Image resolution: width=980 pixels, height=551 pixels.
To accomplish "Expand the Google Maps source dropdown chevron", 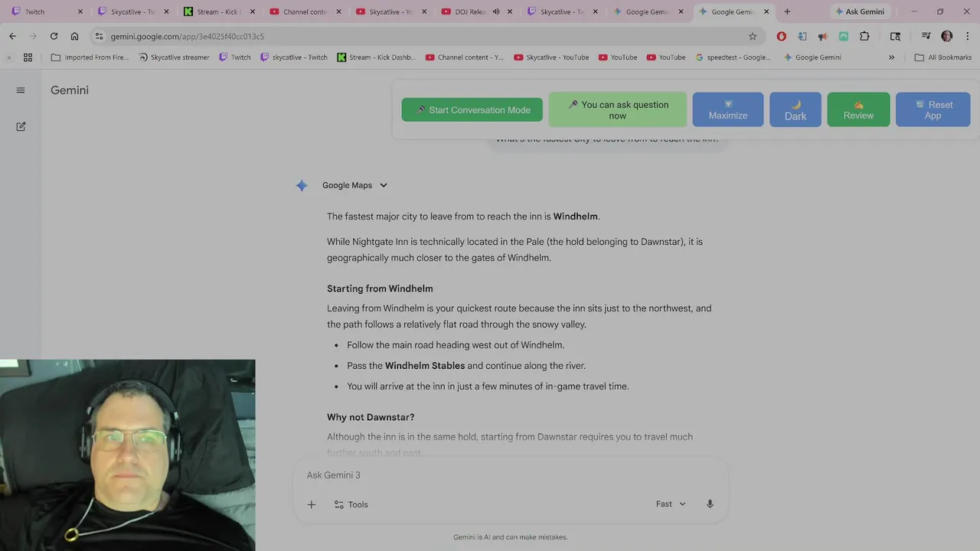I will click(x=384, y=185).
